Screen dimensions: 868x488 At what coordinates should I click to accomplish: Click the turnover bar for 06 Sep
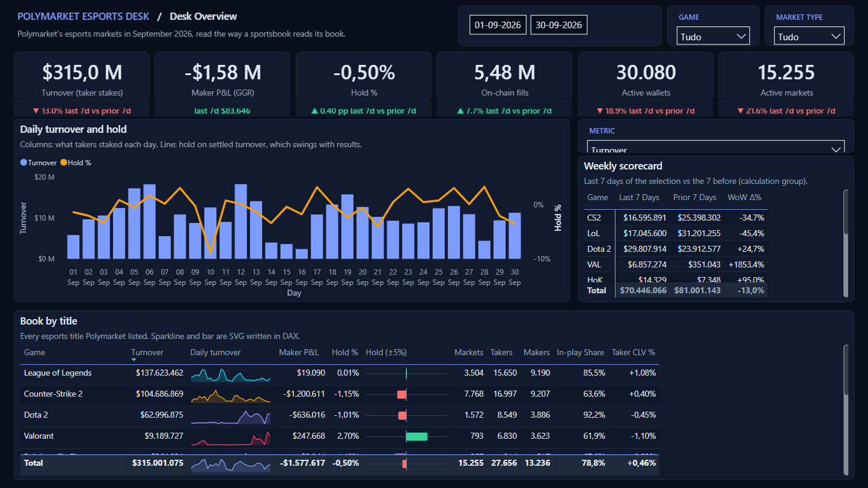[150, 222]
